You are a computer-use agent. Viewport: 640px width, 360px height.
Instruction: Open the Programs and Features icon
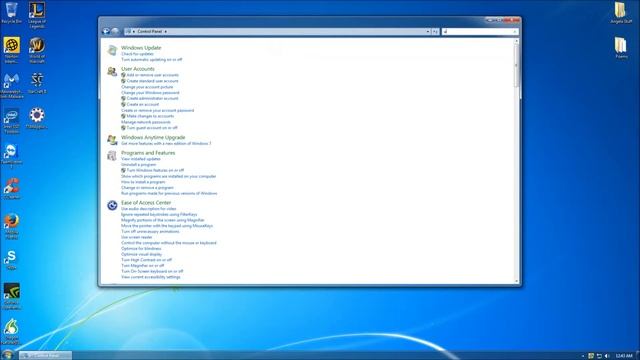pos(112,156)
